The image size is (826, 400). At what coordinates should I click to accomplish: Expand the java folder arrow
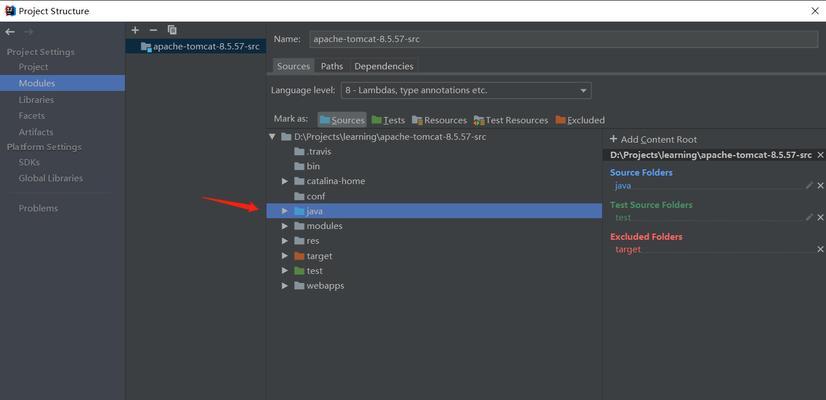point(284,211)
